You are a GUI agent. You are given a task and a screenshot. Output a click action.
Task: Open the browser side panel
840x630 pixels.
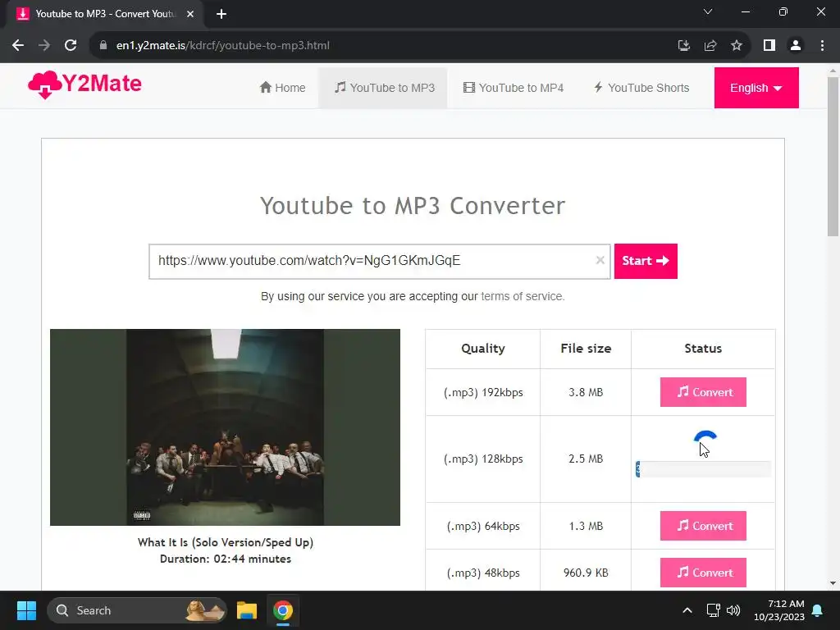coord(769,46)
